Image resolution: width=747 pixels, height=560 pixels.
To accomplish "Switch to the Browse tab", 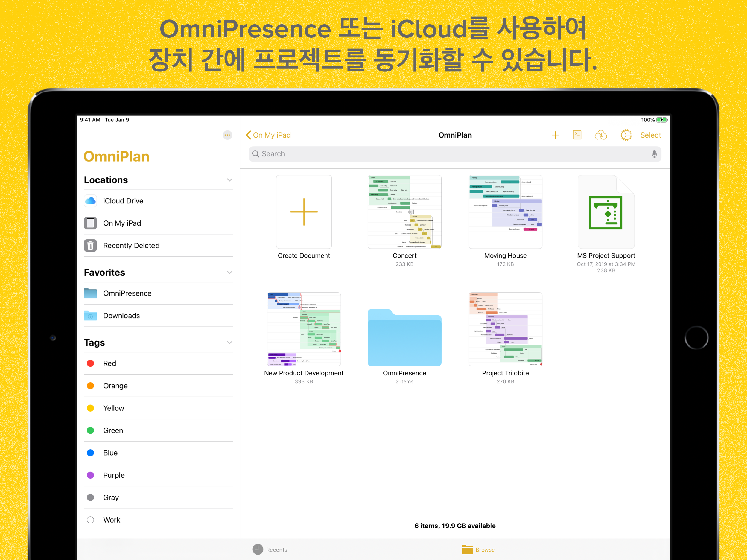I will 478,550.
